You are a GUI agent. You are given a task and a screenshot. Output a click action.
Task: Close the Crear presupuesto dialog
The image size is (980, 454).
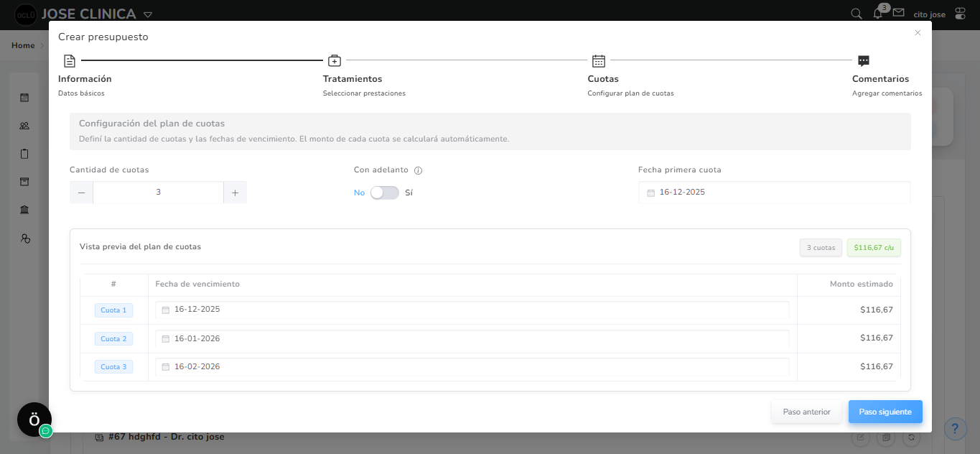click(x=918, y=33)
